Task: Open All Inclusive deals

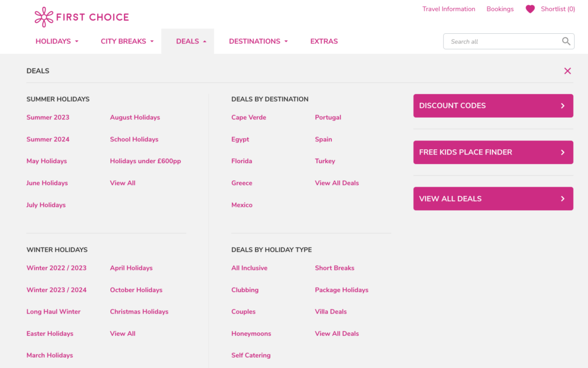Action: pos(249,268)
